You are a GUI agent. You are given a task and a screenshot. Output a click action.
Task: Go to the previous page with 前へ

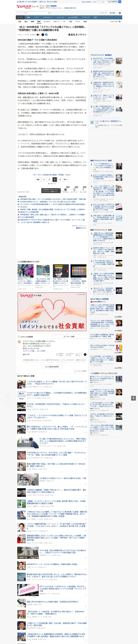38,179
